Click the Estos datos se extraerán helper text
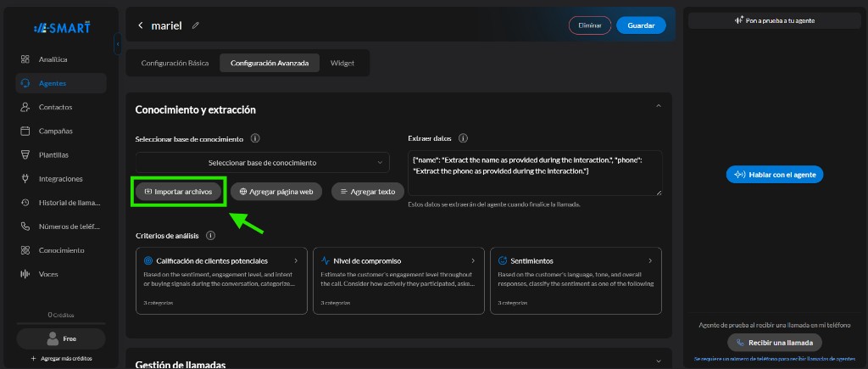The height and width of the screenshot is (369, 868). coord(494,204)
